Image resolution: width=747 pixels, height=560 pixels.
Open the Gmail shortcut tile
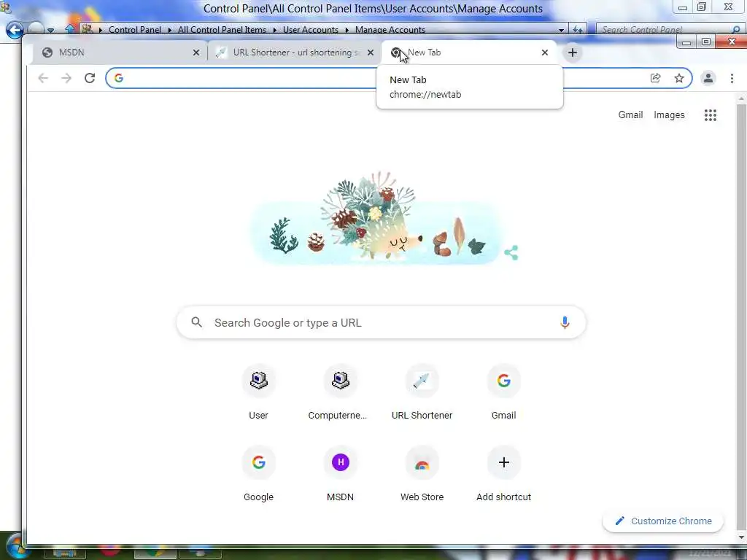503,393
